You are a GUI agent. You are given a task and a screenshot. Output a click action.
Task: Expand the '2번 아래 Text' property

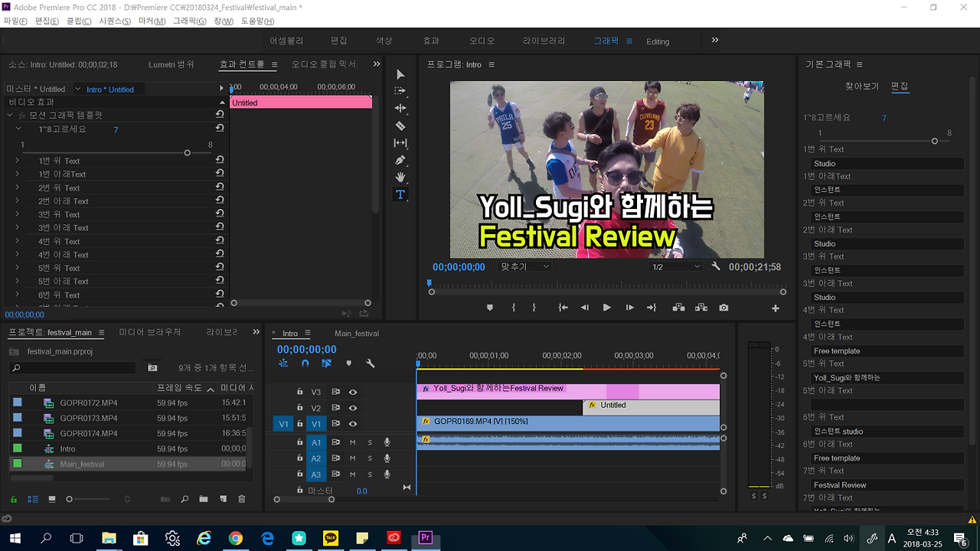(17, 201)
